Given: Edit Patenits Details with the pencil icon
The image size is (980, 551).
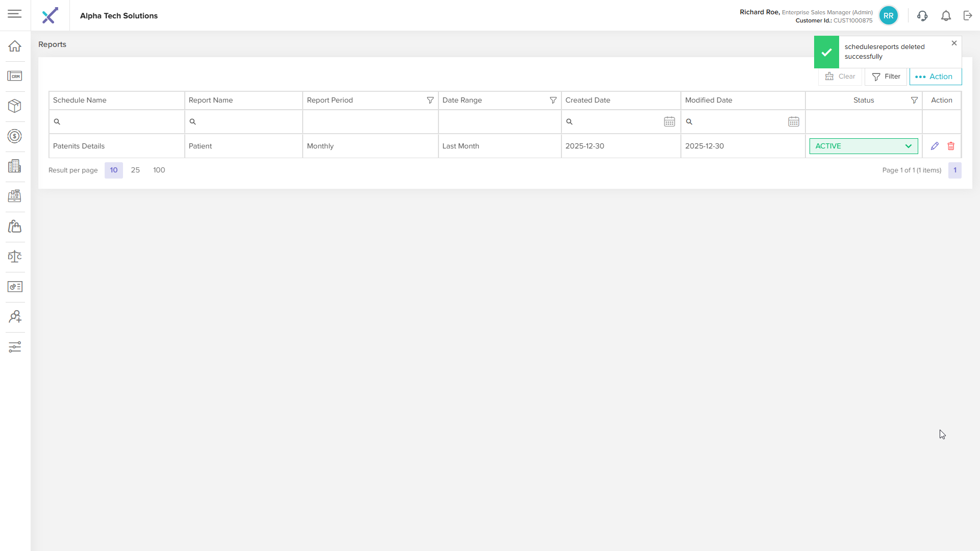Looking at the screenshot, I should click(935, 146).
